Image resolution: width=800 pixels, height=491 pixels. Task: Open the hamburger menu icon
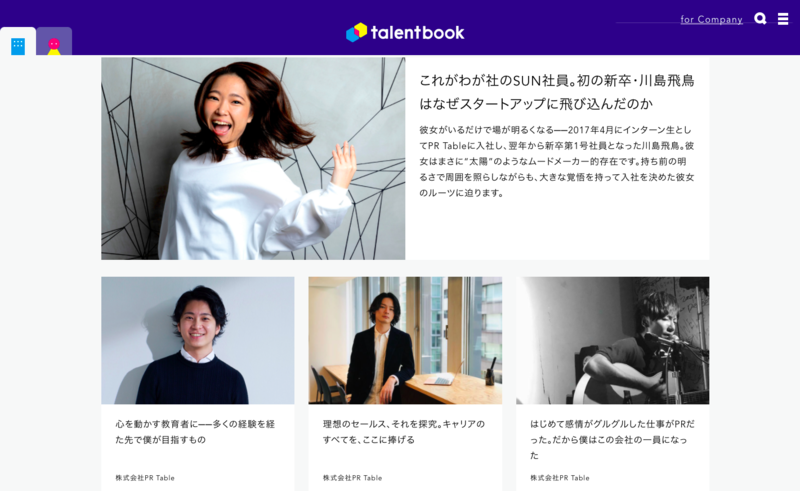click(783, 18)
